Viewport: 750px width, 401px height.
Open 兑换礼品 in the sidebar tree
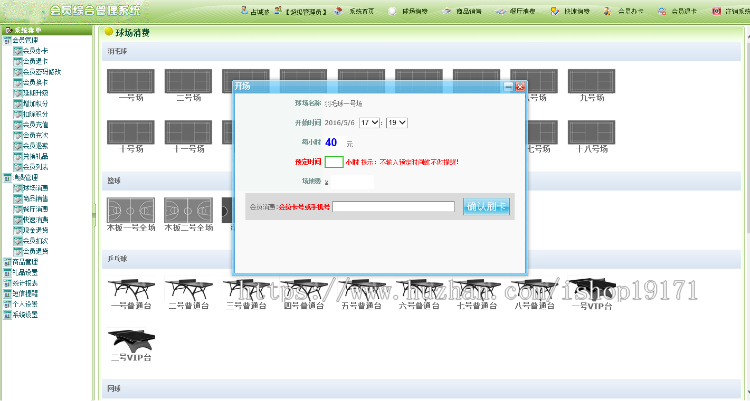tap(35, 156)
